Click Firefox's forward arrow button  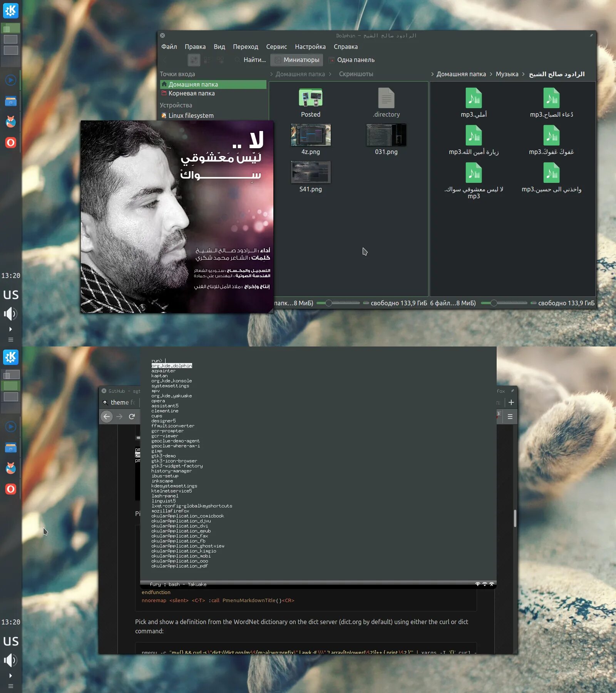(119, 416)
